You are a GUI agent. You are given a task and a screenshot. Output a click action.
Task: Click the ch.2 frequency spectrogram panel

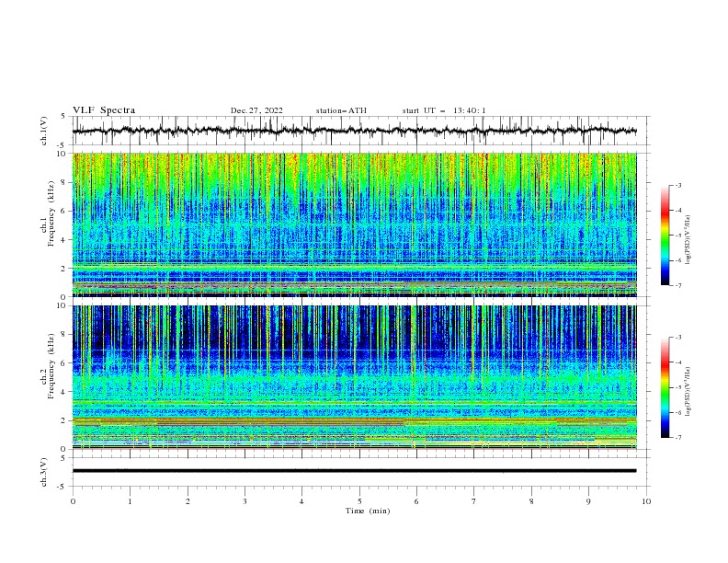click(x=354, y=377)
